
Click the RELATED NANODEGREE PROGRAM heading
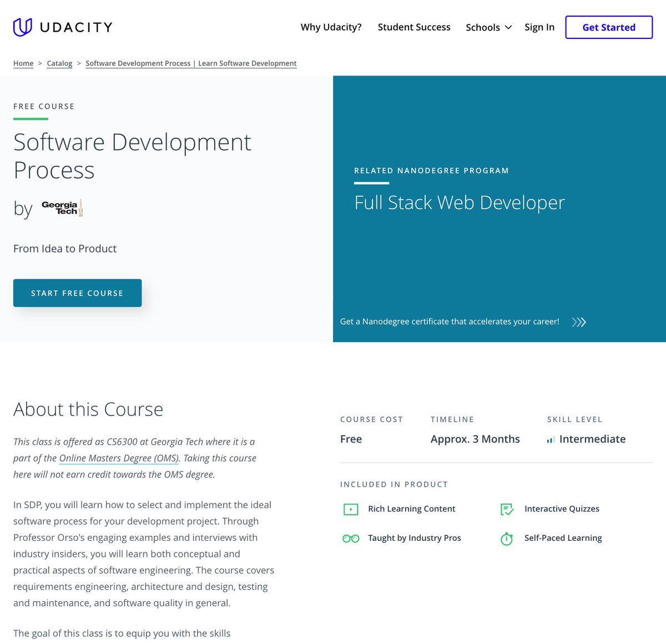coord(431,171)
